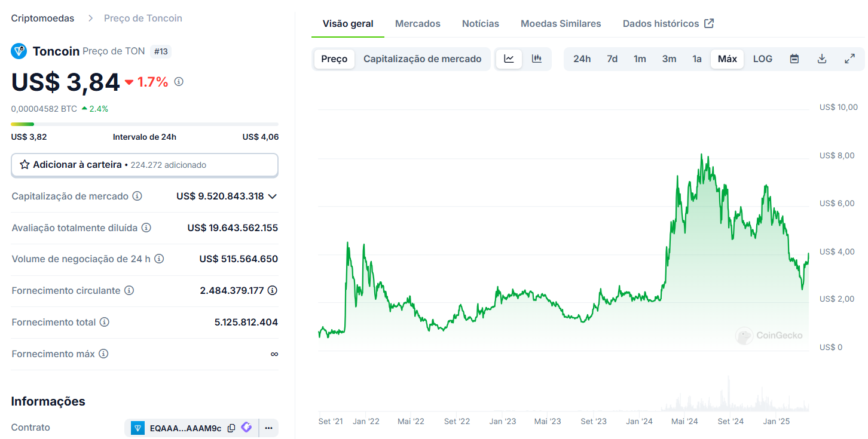
Task: Click the #13 rank badge
Action: (160, 51)
